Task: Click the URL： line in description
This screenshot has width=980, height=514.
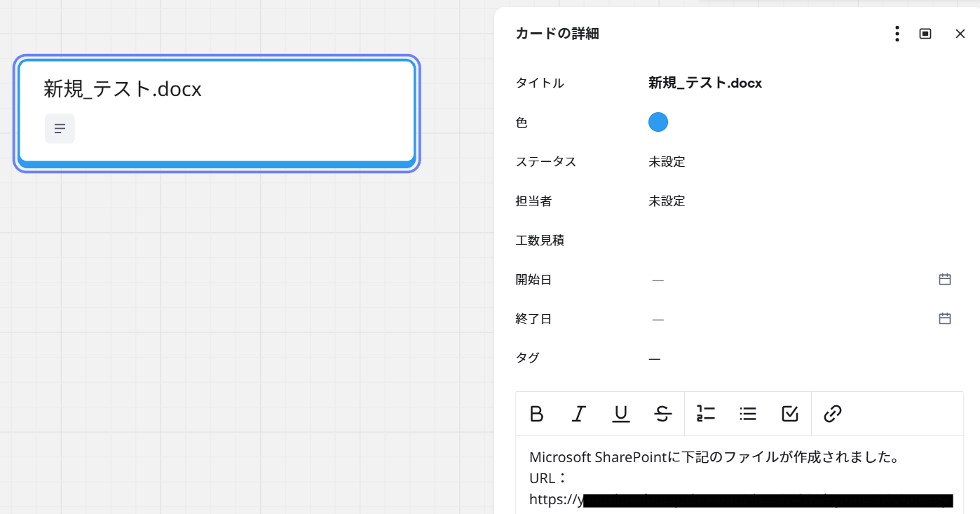Action: tap(547, 478)
